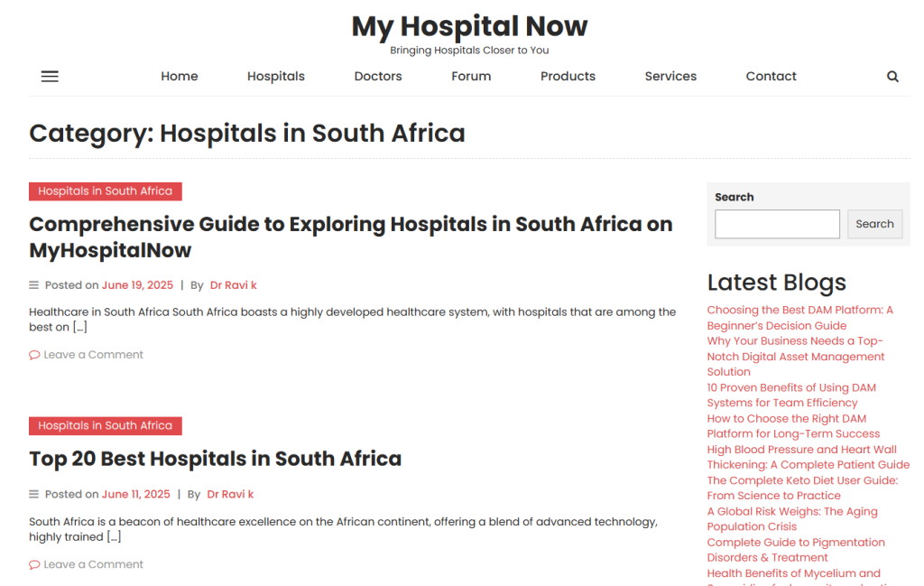Image resolution: width=924 pixels, height=586 pixels.
Task: Click the sidebar Search button
Action: pos(874,224)
